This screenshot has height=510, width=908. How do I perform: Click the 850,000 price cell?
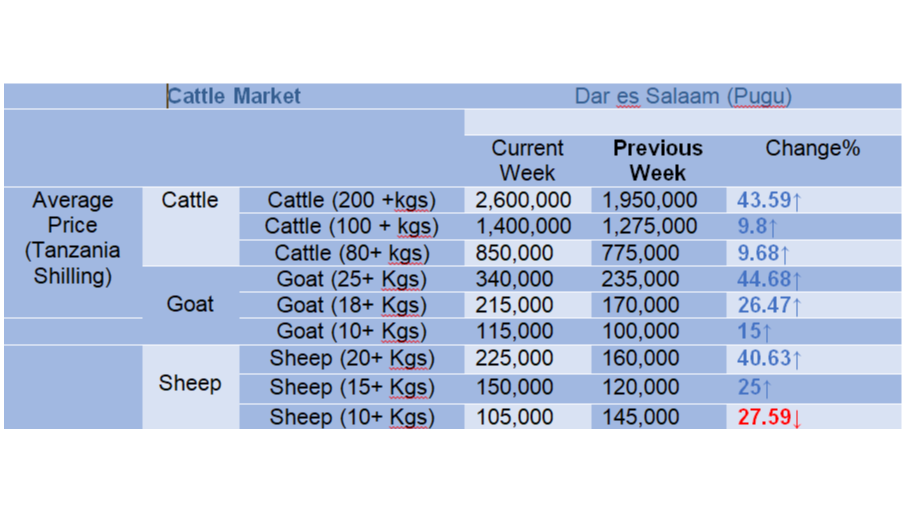tap(514, 253)
